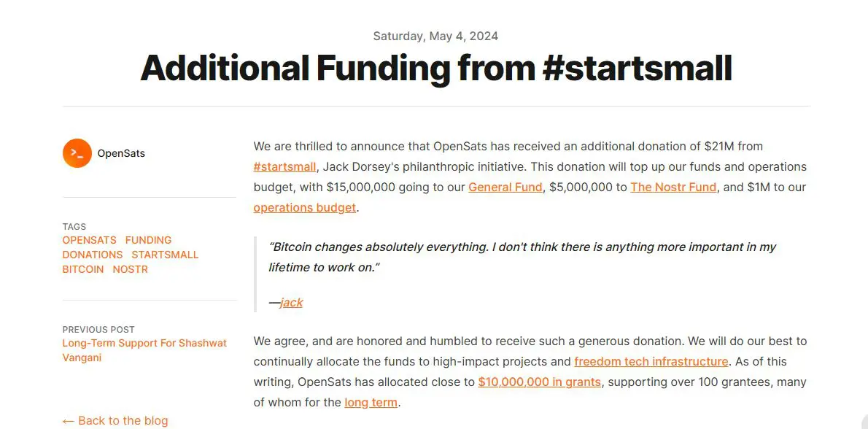Click the article title heading

click(x=436, y=69)
